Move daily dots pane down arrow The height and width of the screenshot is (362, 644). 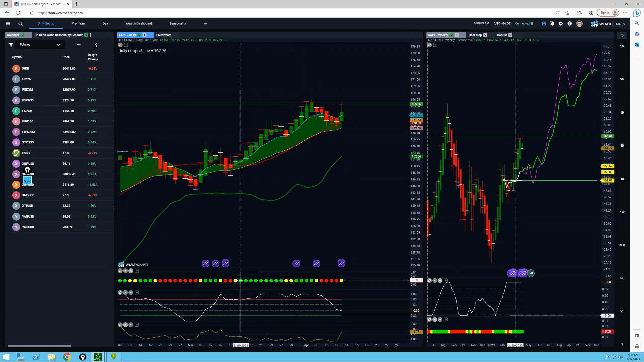tap(126, 271)
